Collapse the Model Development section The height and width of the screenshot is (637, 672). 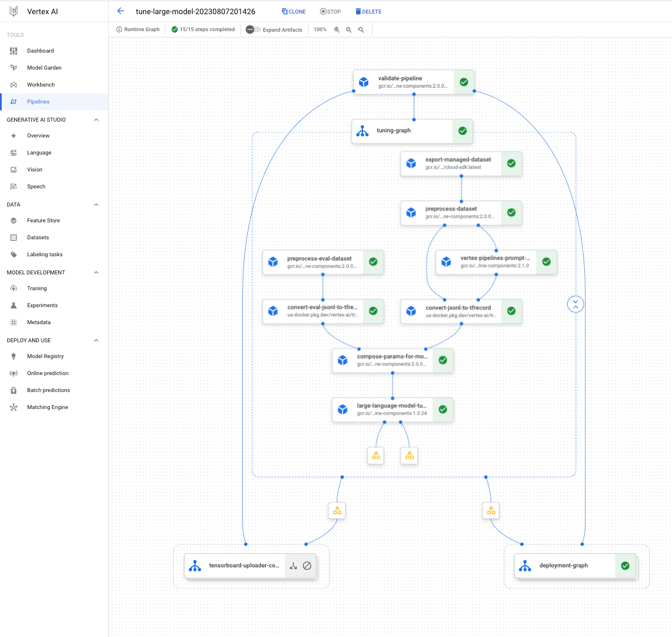pos(96,273)
